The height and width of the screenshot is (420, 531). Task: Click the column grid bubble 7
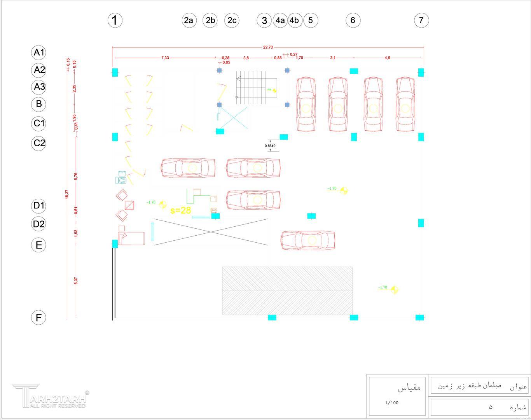(x=421, y=20)
